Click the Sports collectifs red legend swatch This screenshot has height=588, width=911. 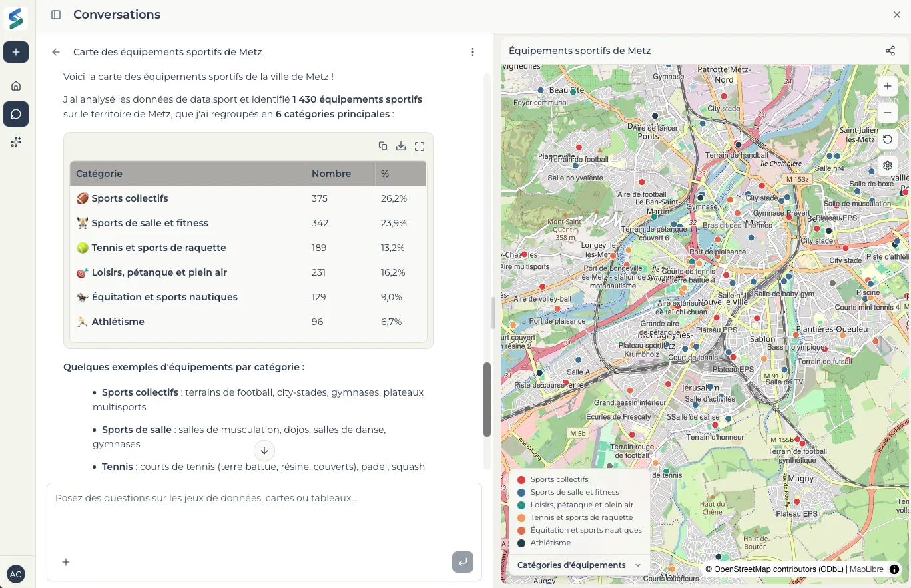[x=521, y=479]
